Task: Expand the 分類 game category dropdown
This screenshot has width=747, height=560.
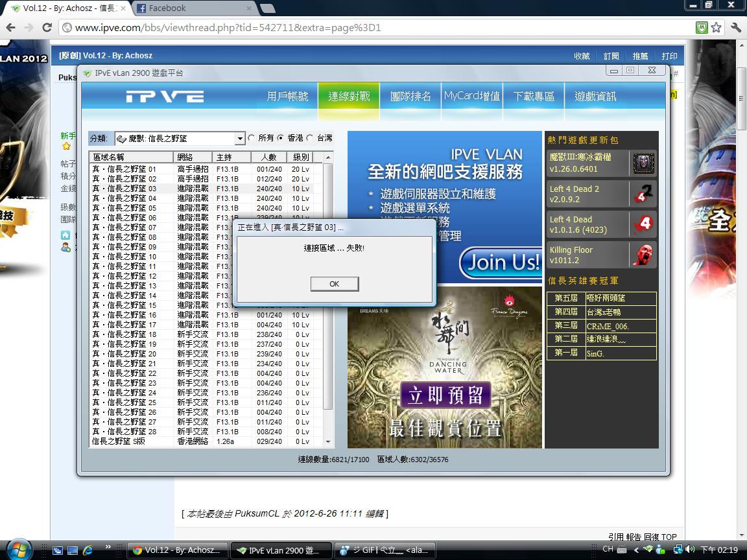Action: pos(240,139)
